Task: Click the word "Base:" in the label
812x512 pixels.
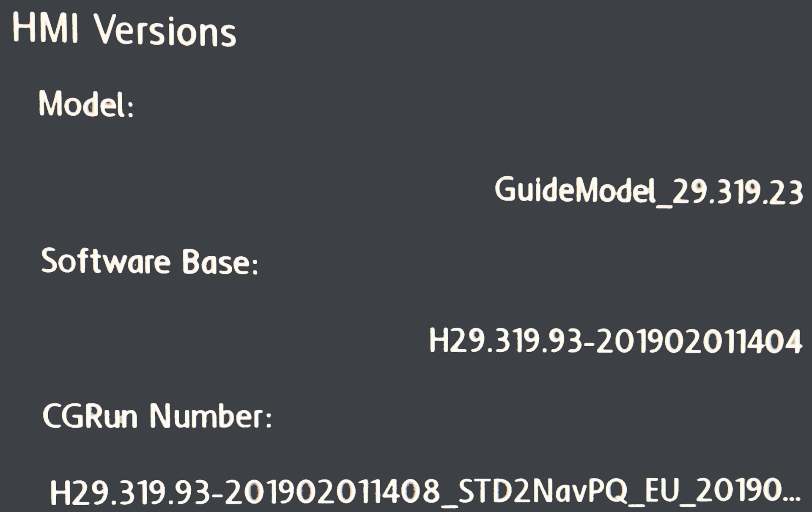Action: pyautogui.click(x=220, y=262)
